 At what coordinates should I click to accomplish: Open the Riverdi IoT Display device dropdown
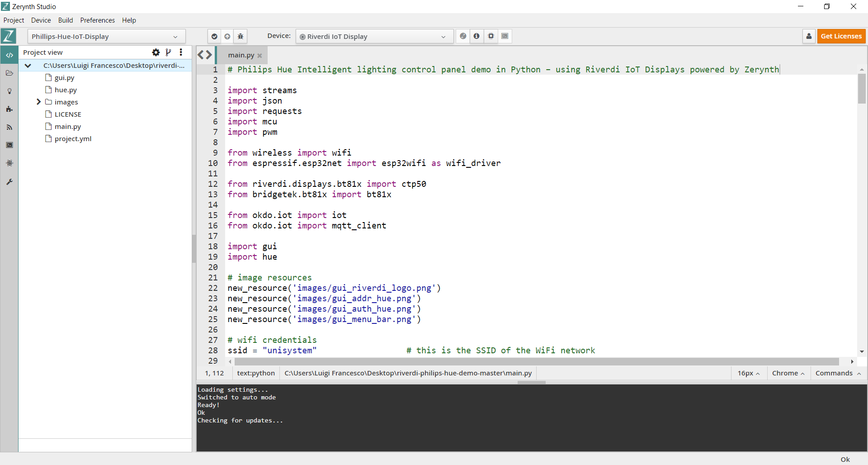(x=375, y=37)
